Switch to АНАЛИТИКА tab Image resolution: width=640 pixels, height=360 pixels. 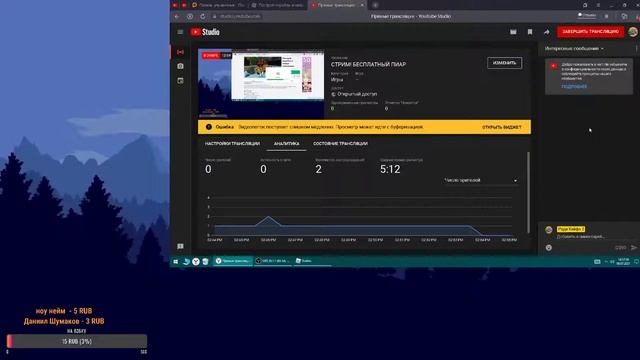(287, 144)
